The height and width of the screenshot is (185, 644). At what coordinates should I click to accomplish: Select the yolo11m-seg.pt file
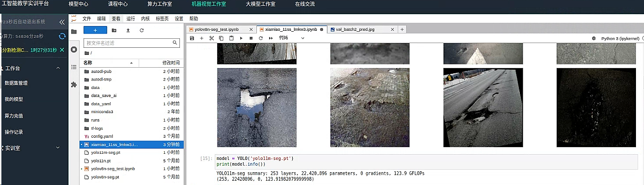[x=132, y=152]
